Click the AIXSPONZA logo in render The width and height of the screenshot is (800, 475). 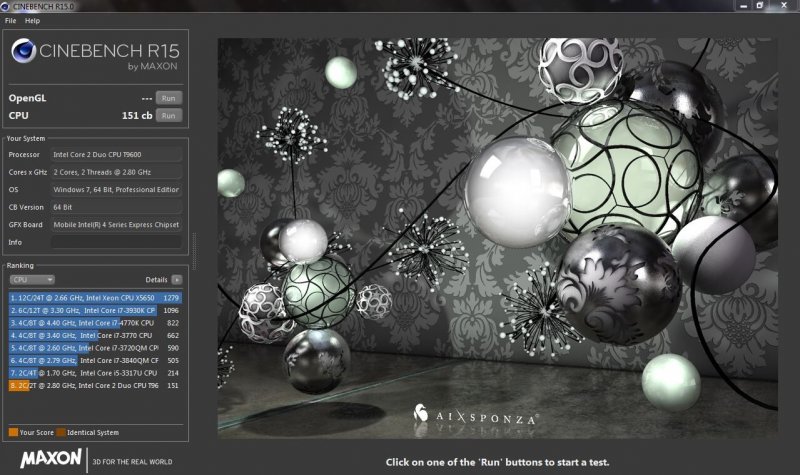coord(475,416)
